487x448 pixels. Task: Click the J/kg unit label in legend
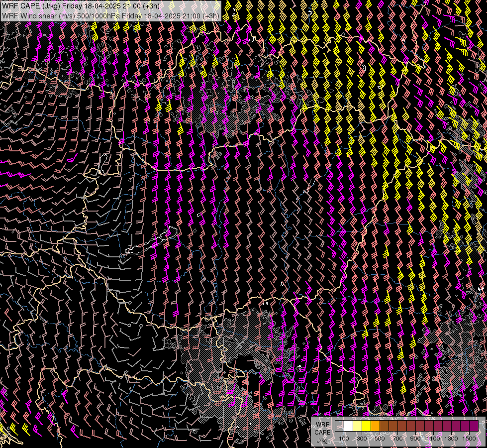(322, 441)
